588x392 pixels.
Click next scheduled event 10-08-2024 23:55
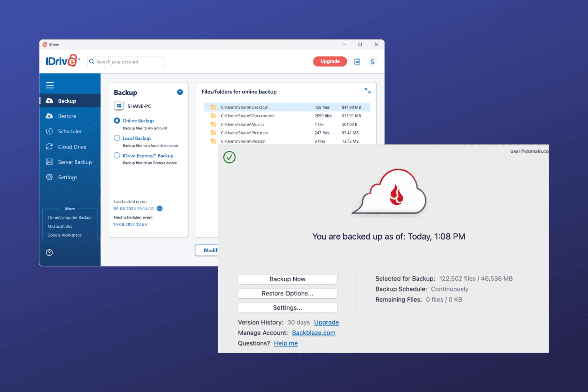click(130, 224)
